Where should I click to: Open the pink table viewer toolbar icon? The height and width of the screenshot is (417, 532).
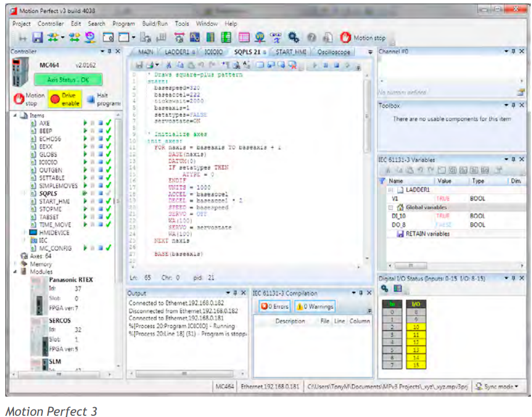[244, 37]
